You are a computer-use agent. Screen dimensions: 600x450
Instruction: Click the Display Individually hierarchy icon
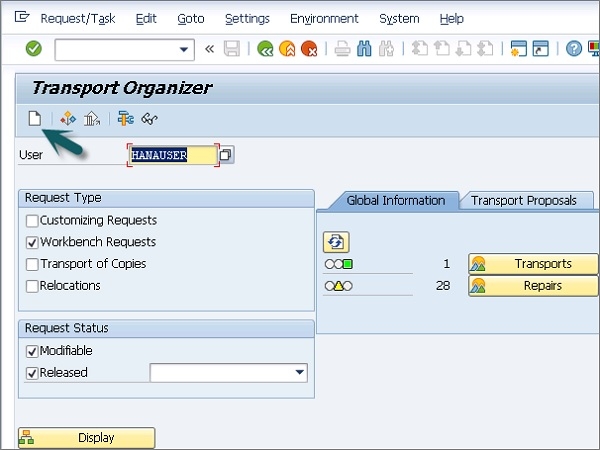pos(126,119)
